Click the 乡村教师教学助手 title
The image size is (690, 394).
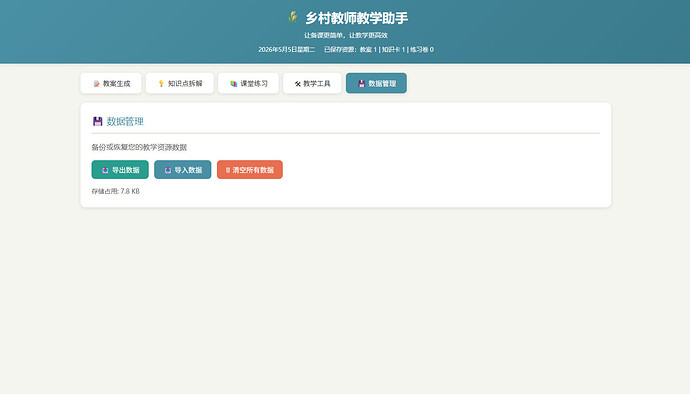(356, 18)
